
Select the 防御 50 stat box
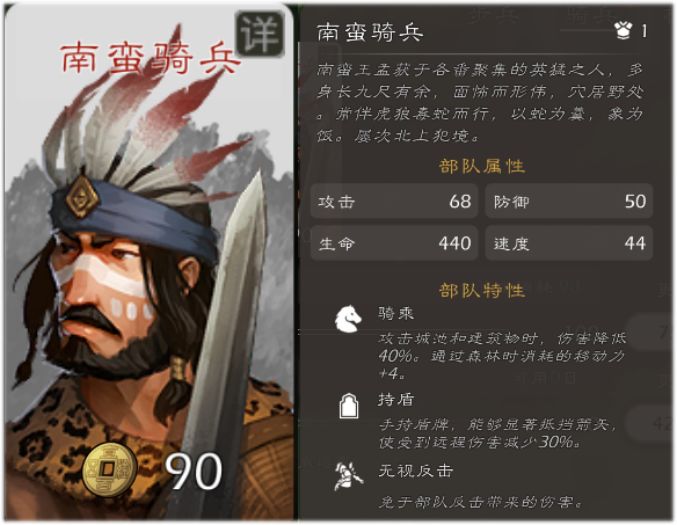pos(569,201)
